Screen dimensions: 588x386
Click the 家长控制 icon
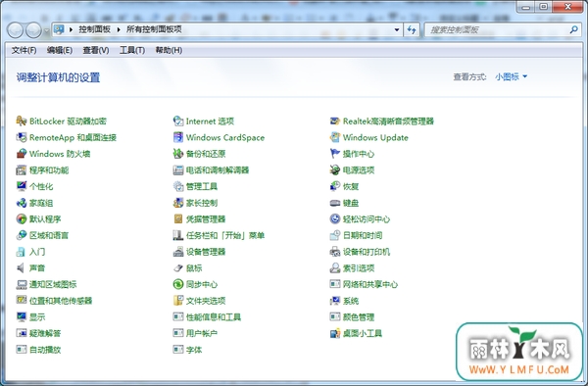pyautogui.click(x=178, y=203)
